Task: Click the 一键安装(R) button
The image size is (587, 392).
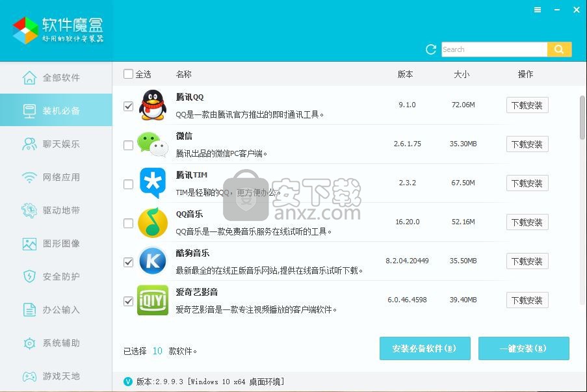Action: click(524, 348)
